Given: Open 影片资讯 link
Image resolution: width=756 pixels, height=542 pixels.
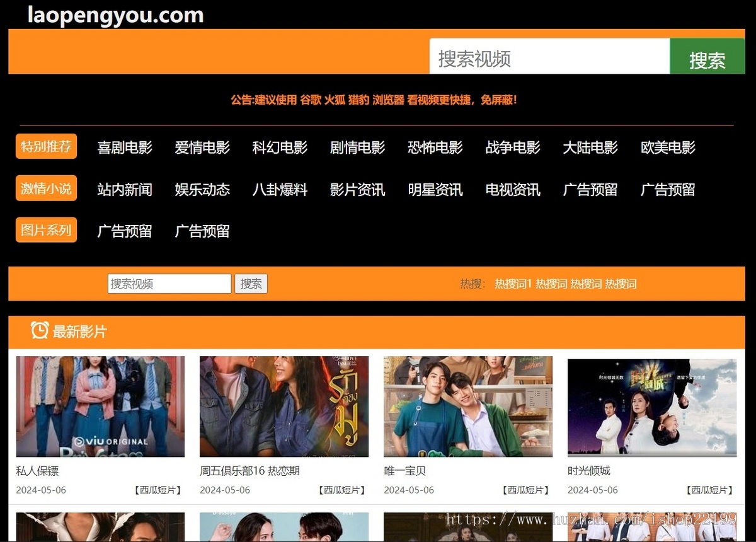Looking at the screenshot, I should click(357, 190).
